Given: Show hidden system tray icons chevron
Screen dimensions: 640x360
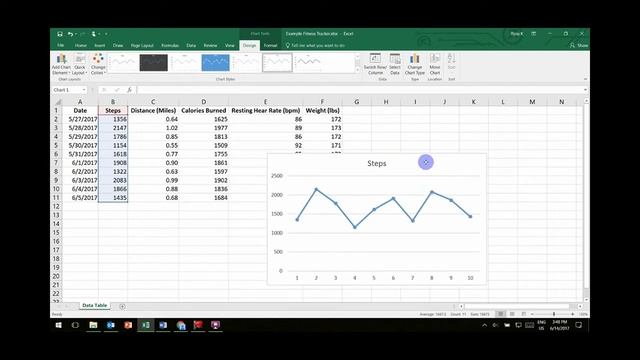Looking at the screenshot, I should 484,325.
